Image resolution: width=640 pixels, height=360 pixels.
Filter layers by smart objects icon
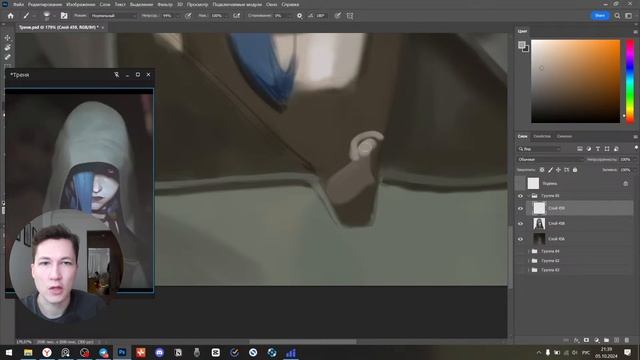(x=616, y=149)
